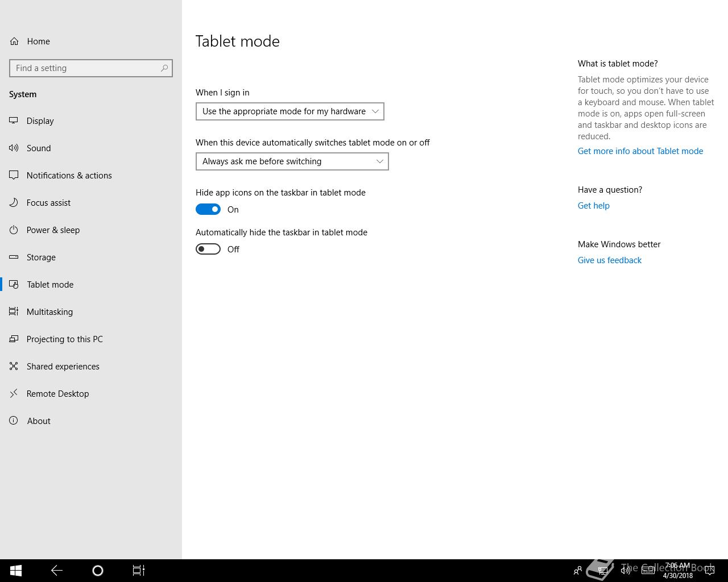Click the Storage drive icon

tap(14, 257)
